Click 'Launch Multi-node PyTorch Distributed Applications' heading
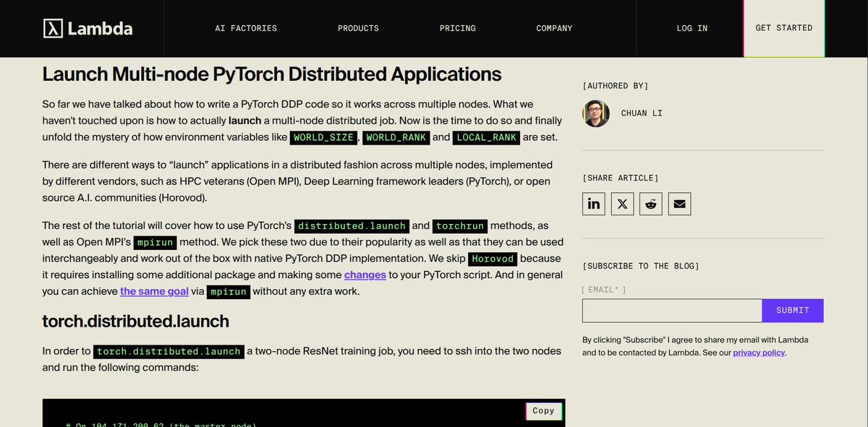 (x=272, y=74)
